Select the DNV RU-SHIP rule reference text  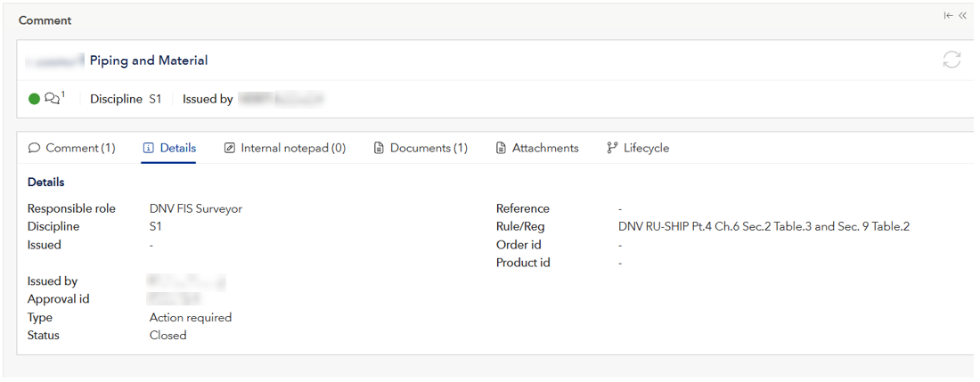(764, 227)
